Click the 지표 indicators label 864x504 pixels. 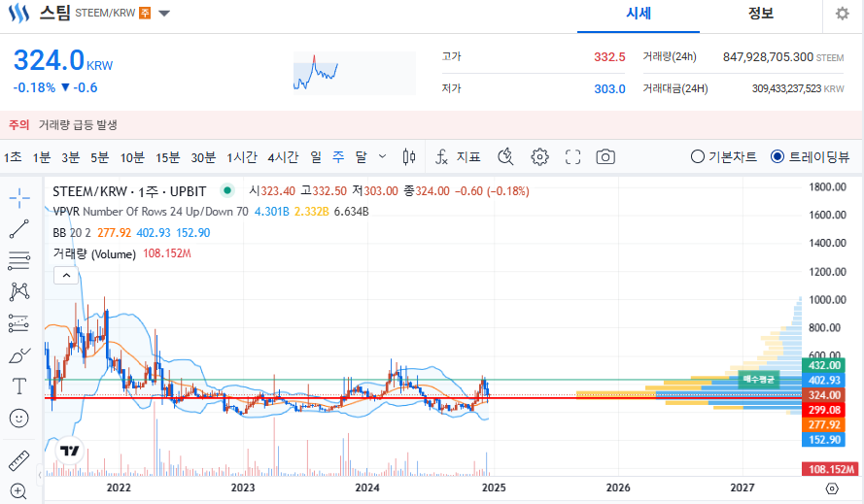pos(468,157)
